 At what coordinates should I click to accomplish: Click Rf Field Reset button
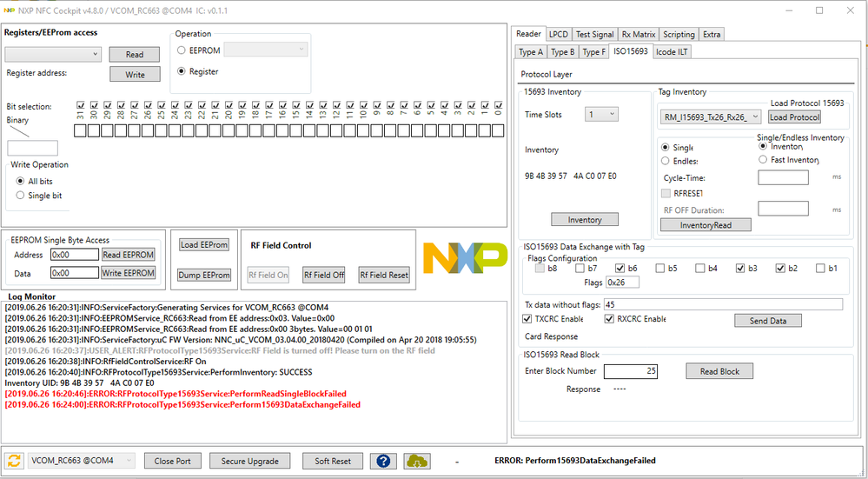click(384, 275)
